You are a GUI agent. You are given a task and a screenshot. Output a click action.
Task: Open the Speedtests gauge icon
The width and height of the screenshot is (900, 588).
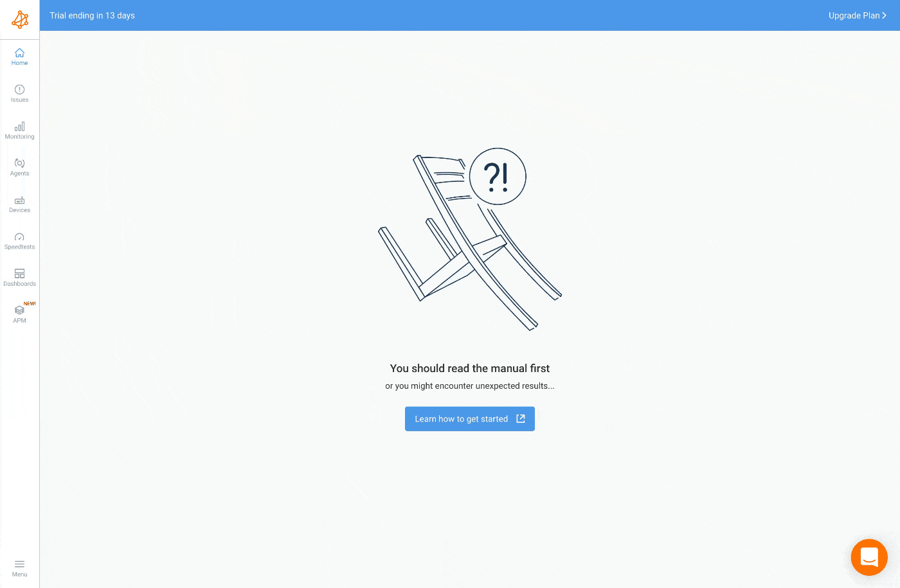click(x=20, y=237)
